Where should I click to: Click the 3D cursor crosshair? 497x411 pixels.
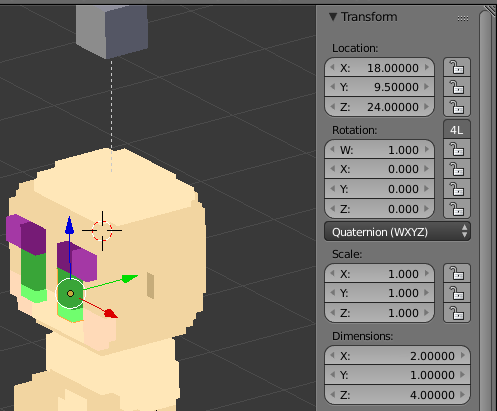(x=102, y=230)
